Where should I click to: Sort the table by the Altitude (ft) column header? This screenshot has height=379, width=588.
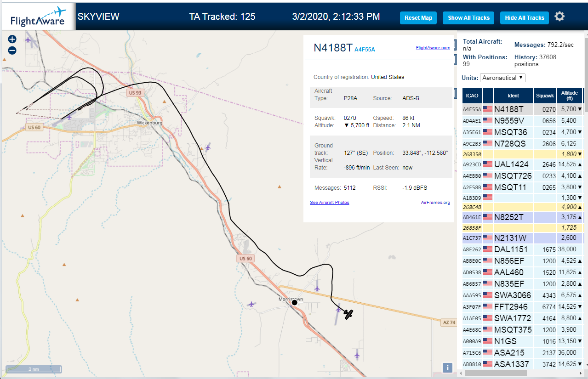(570, 96)
